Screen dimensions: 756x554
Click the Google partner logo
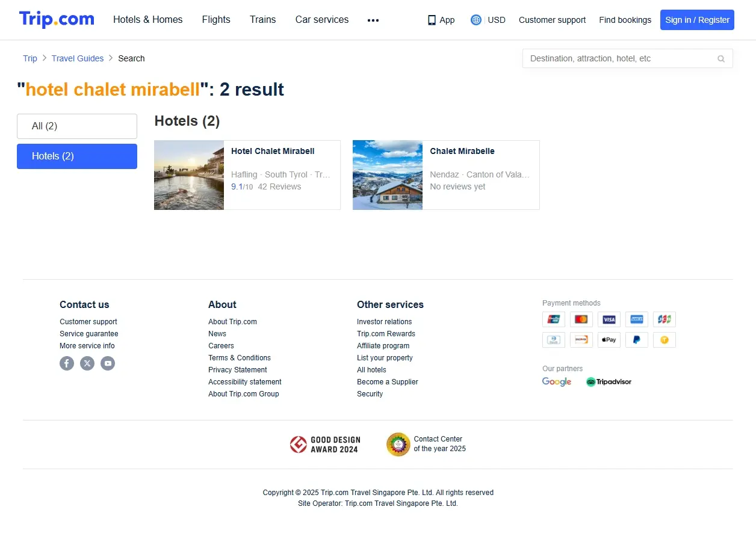coord(557,382)
